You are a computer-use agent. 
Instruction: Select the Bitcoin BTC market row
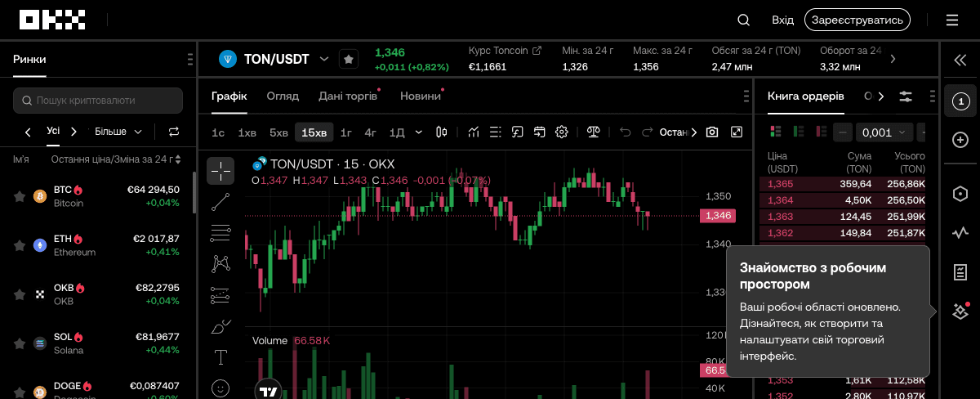point(96,196)
